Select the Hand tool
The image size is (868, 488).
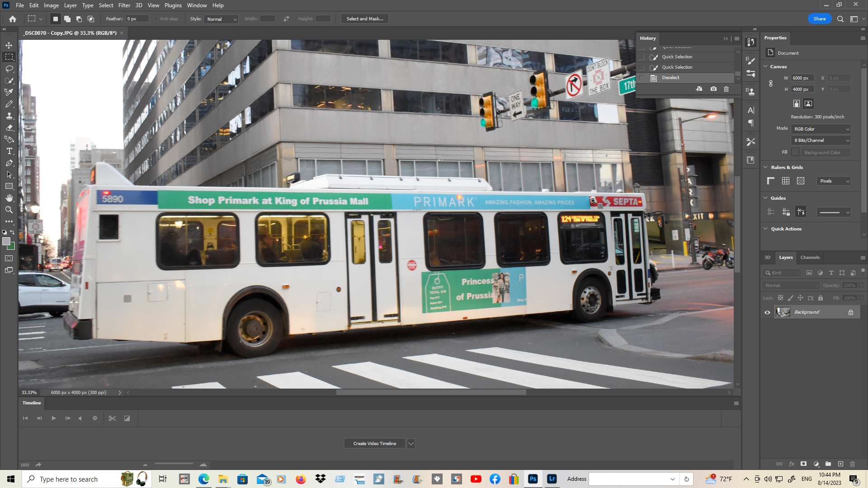pos(9,198)
